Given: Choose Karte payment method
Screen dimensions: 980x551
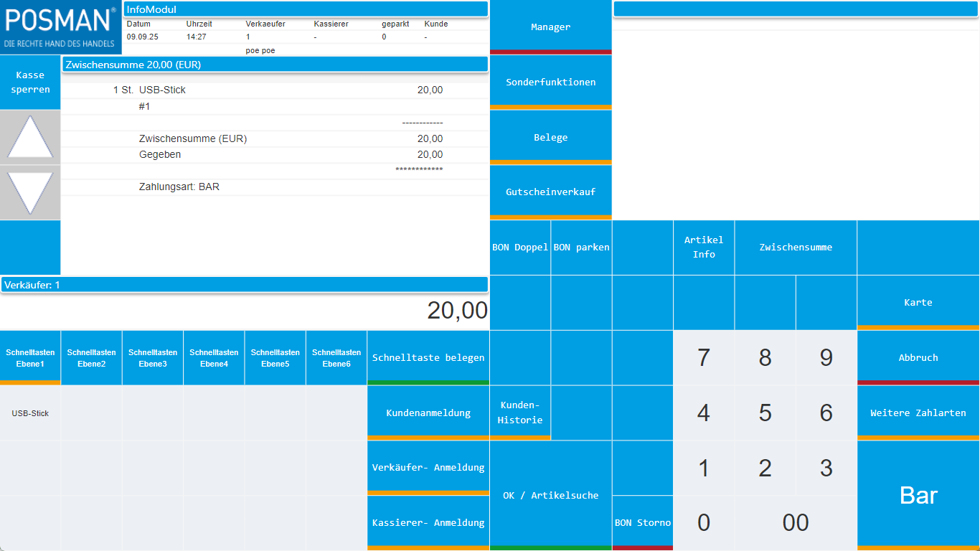Looking at the screenshot, I should pyautogui.click(x=918, y=302).
